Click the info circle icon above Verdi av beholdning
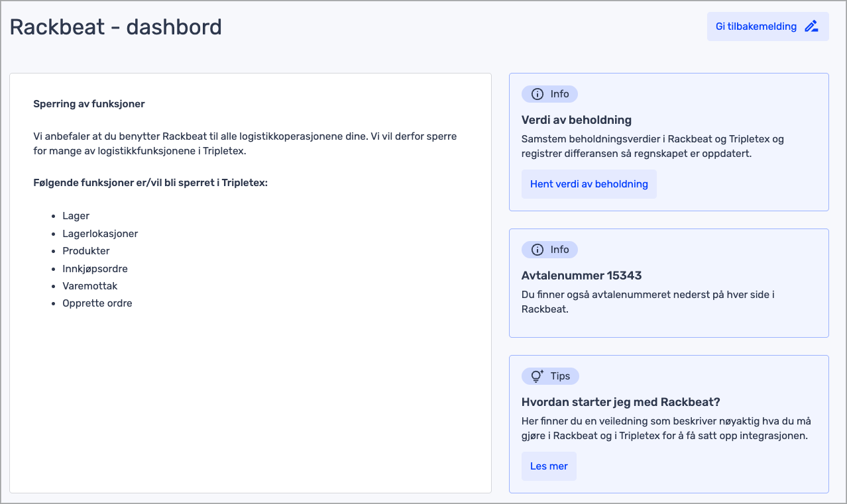Image resolution: width=847 pixels, height=504 pixels. point(537,94)
